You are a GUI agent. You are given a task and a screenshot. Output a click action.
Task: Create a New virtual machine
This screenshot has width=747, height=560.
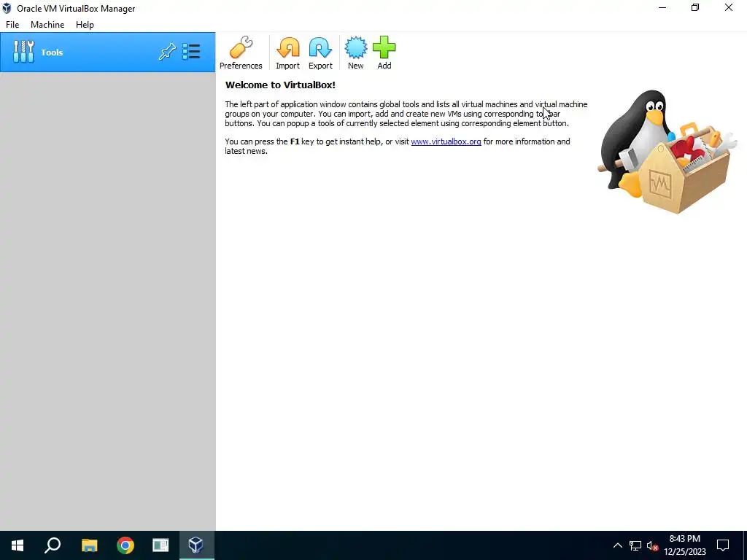(x=355, y=52)
